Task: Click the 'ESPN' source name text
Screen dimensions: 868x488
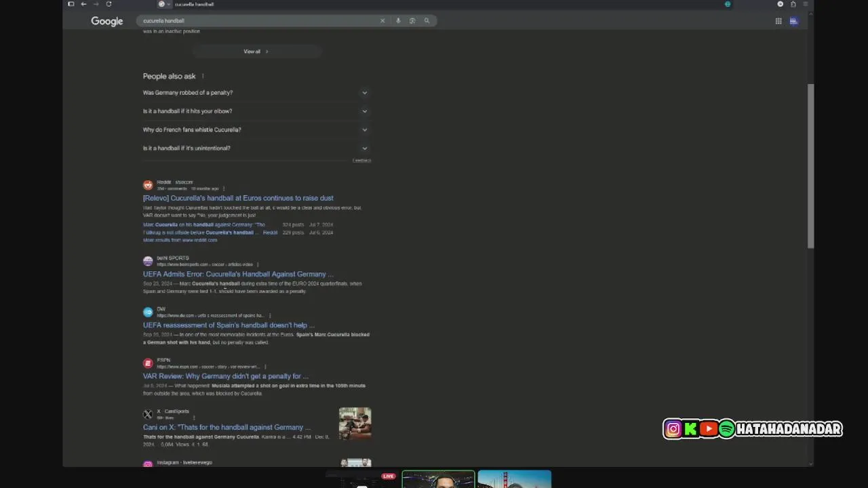Action: (163, 360)
